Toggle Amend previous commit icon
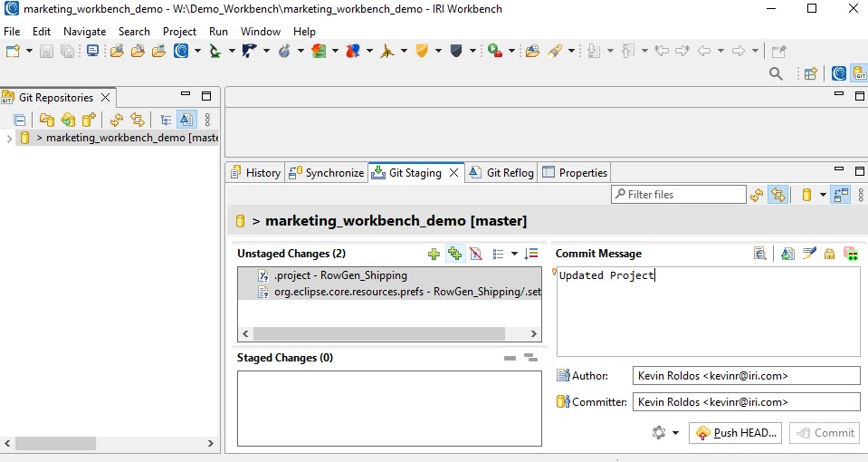The image size is (868, 462). pyautogui.click(x=787, y=254)
